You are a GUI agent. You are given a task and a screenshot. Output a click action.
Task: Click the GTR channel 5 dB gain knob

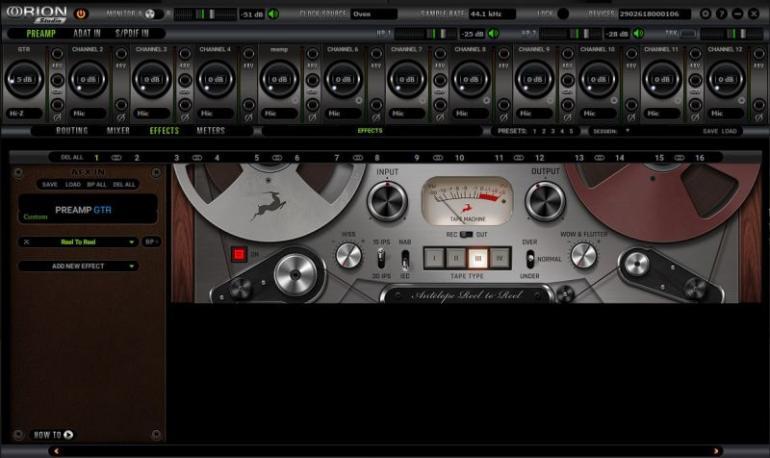tap(24, 80)
